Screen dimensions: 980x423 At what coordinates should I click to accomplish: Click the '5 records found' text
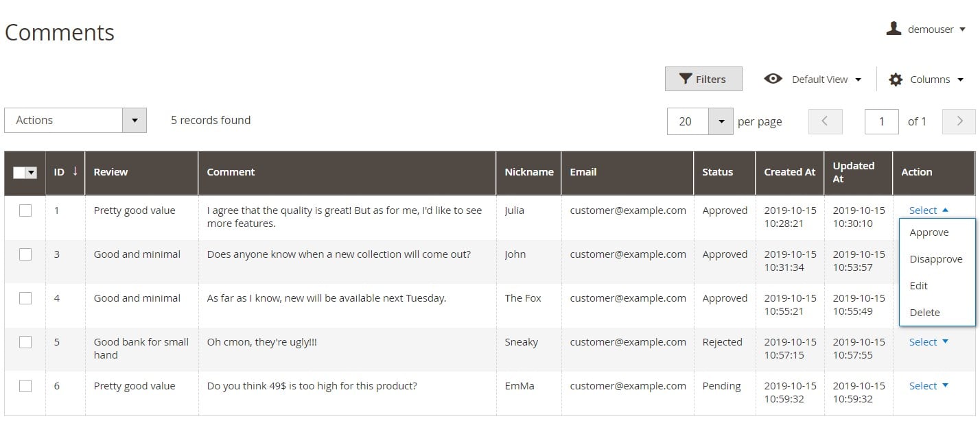pos(211,120)
